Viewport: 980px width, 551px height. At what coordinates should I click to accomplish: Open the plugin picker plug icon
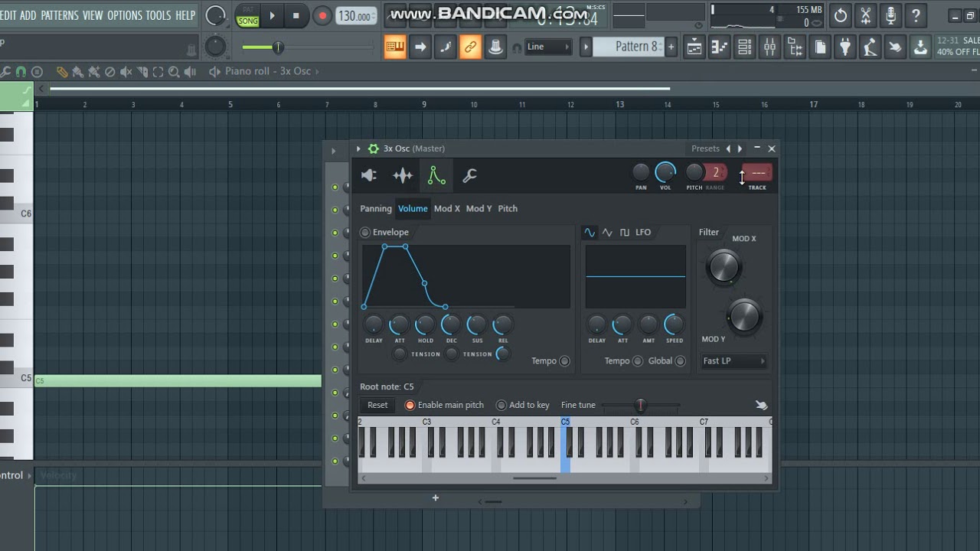click(845, 47)
